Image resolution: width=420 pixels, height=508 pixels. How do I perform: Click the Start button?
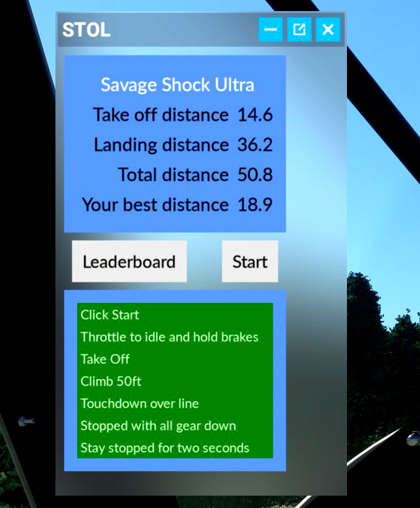click(250, 261)
